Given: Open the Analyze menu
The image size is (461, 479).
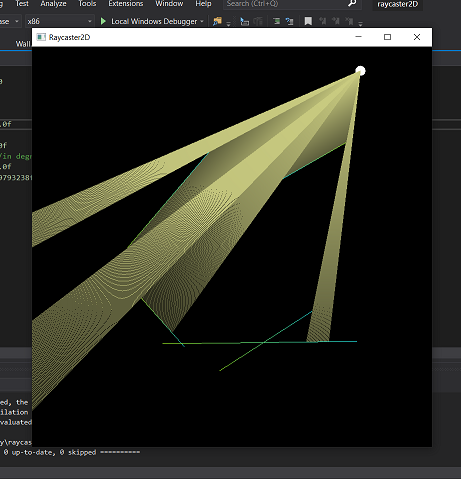Looking at the screenshot, I should pyautogui.click(x=53, y=4).
